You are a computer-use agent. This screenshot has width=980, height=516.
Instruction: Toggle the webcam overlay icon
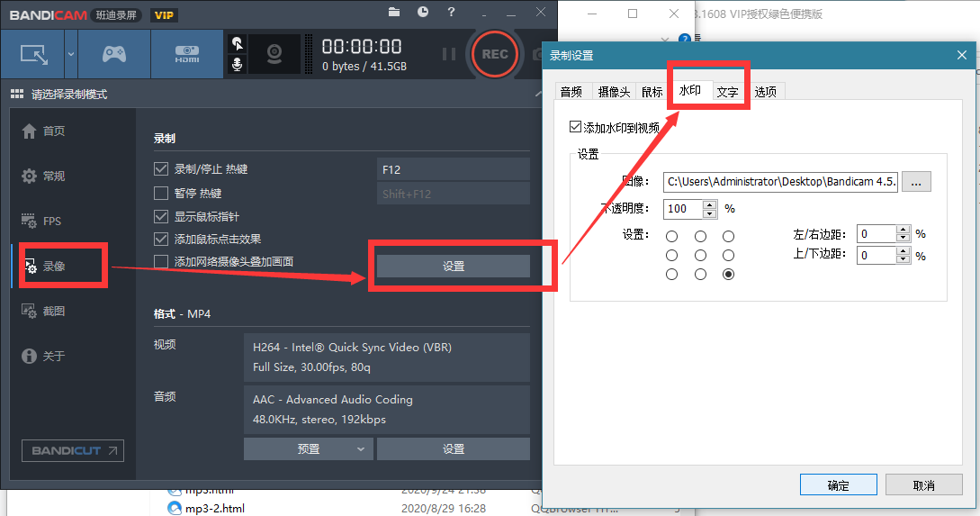[x=274, y=54]
